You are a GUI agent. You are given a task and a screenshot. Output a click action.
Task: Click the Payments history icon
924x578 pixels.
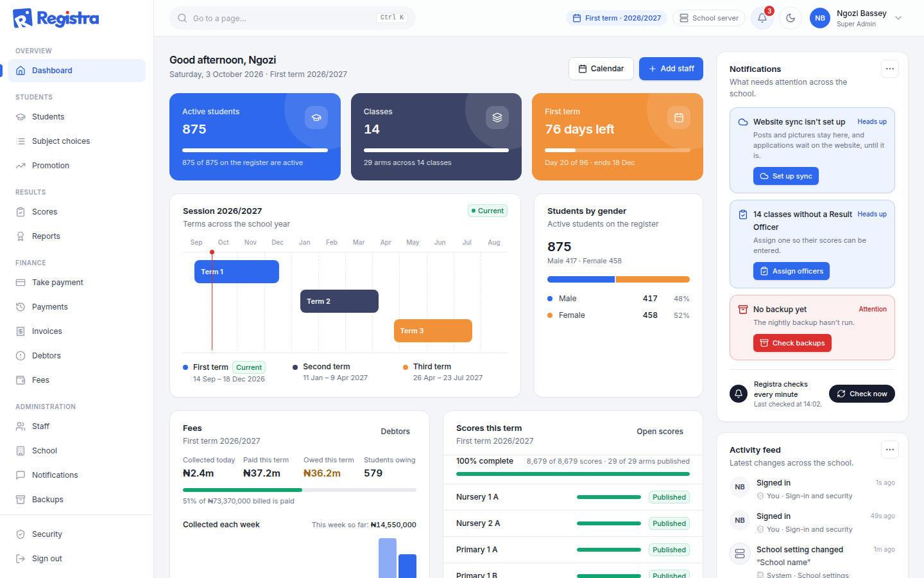click(21, 307)
